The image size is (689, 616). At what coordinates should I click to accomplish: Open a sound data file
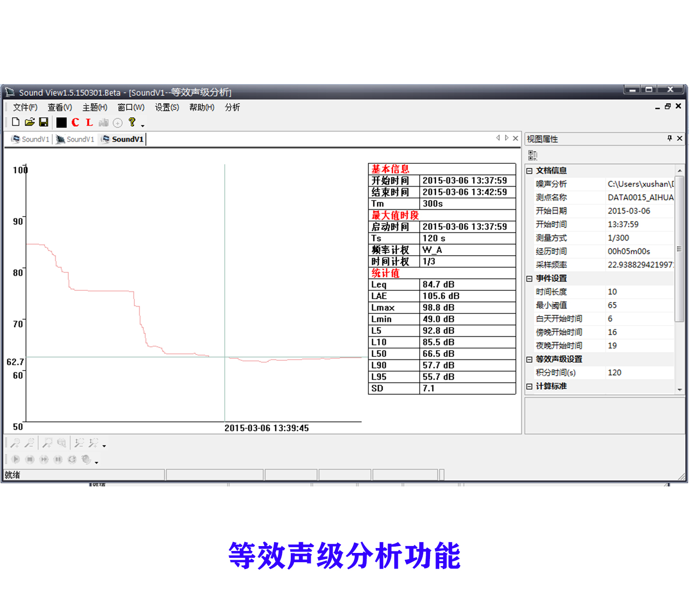[29, 122]
